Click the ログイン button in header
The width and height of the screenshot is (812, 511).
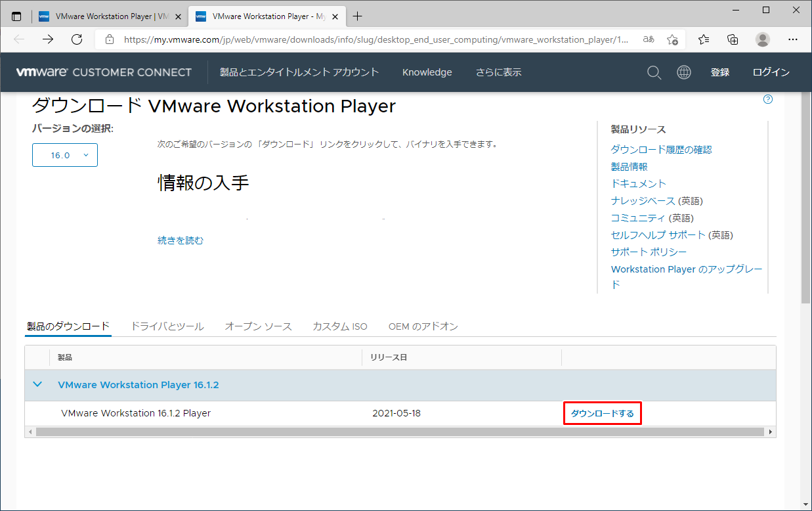pyautogui.click(x=771, y=72)
